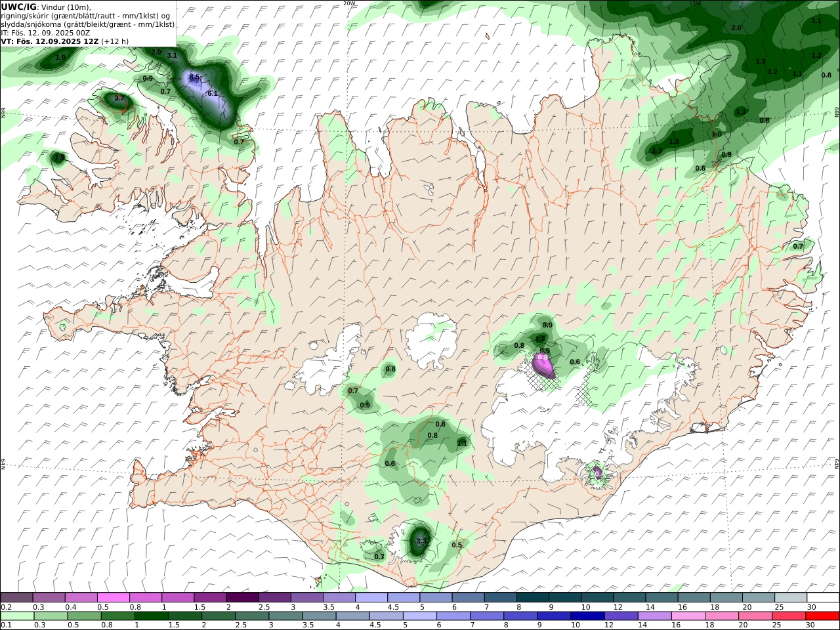Click dark purple swatch between 2 and 2.5, upper legend

(242, 598)
